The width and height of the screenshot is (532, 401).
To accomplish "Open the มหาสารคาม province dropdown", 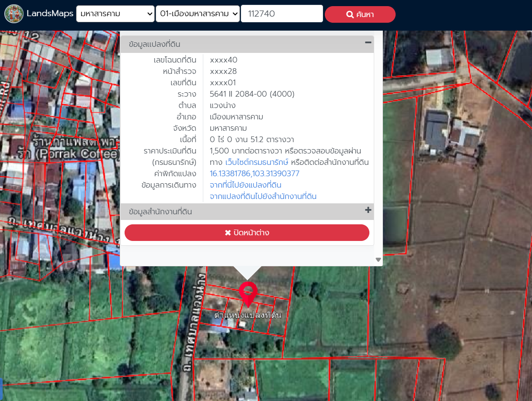I will tap(115, 14).
